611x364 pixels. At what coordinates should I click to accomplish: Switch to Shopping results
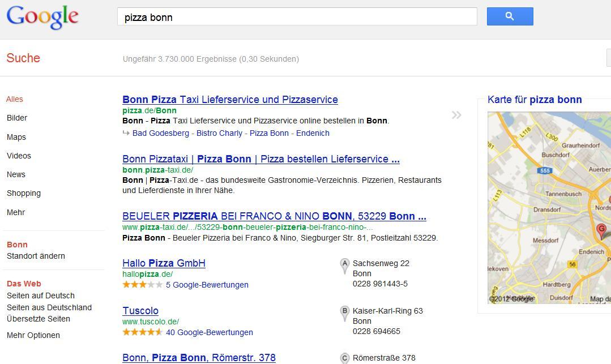[x=24, y=193]
